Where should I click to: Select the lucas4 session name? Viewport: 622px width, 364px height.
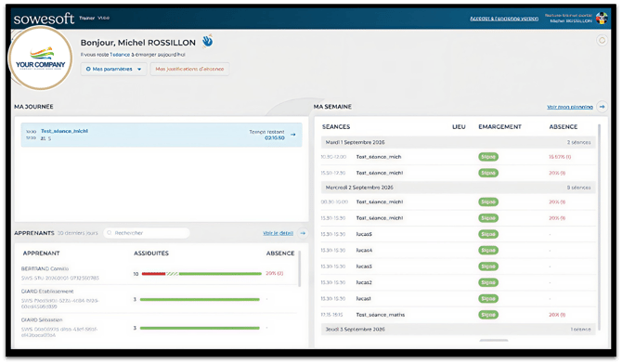pyautogui.click(x=364, y=251)
